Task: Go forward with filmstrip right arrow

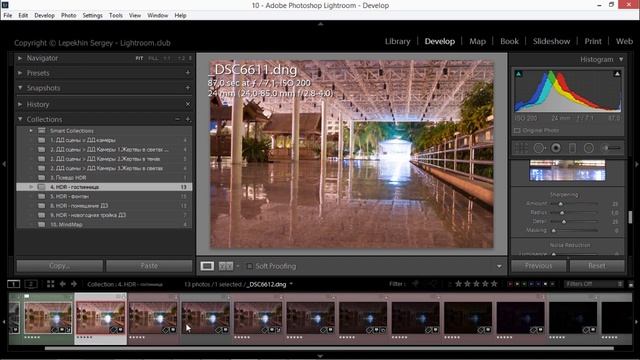Action: point(74,284)
